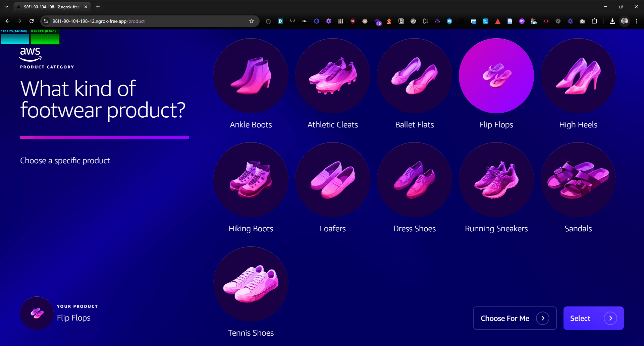Screen dimensions: 644x346
Task: Choose the Athletic Cleats icon
Action: click(x=332, y=76)
